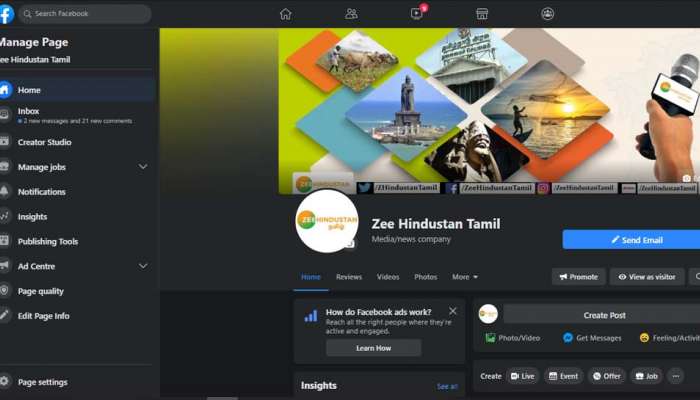Switch to the Photos tab

(425, 277)
